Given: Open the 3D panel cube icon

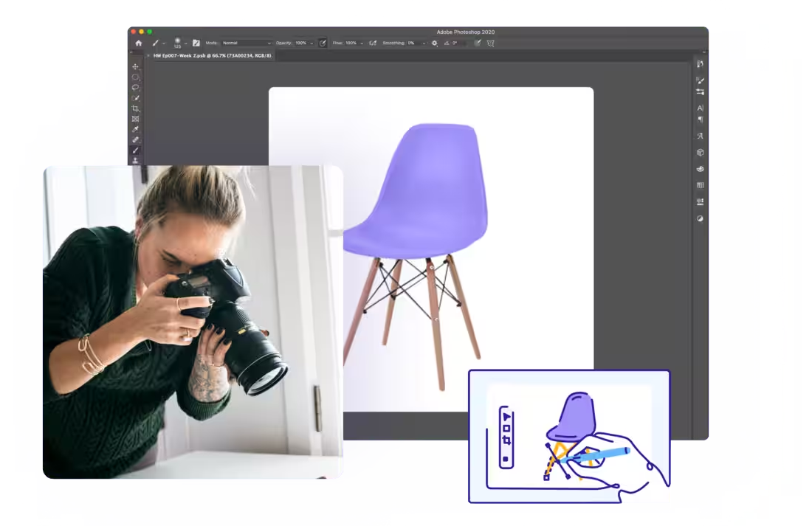Looking at the screenshot, I should [x=700, y=153].
